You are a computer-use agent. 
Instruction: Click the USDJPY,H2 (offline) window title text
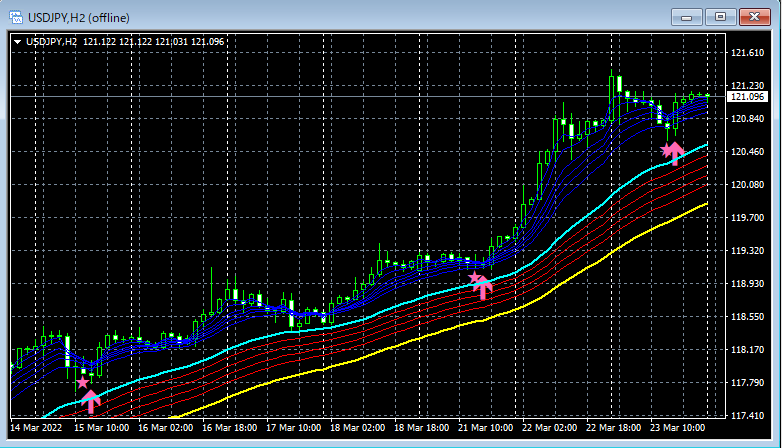[x=79, y=18]
